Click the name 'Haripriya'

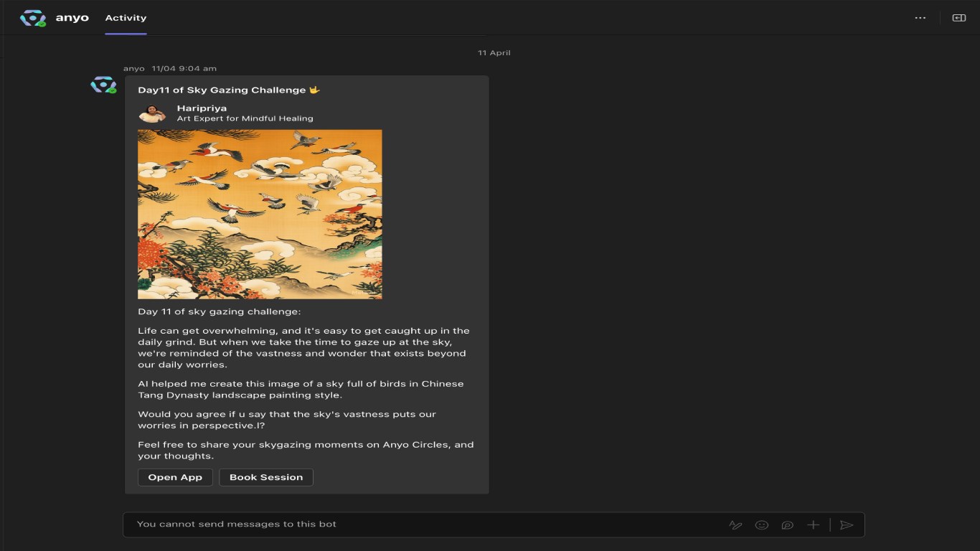point(202,108)
